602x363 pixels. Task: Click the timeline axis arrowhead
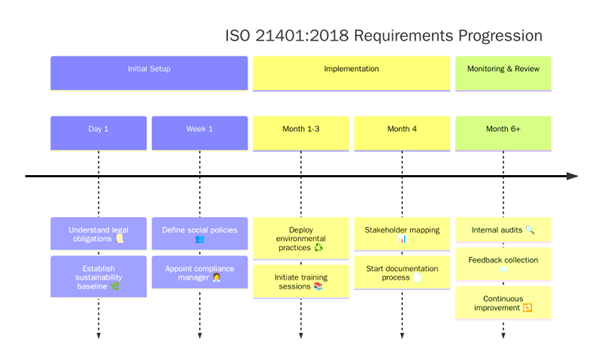click(572, 176)
